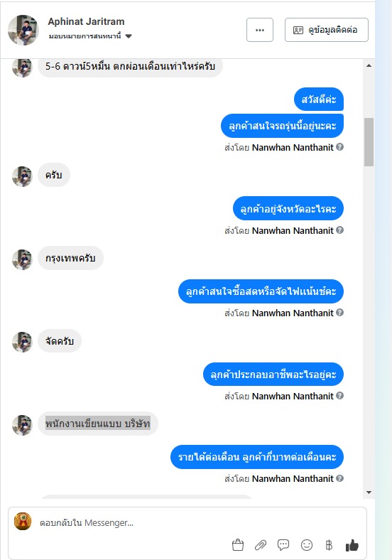Attach a file with the paperclip icon
This screenshot has width=392, height=560.
261,545
